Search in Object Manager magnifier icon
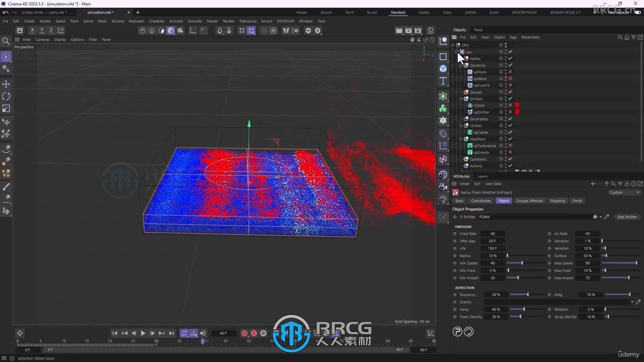The image size is (644, 362). point(620,37)
